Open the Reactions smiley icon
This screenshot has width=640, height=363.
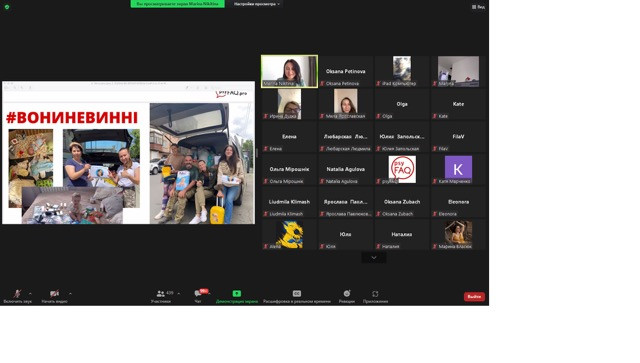[x=347, y=294]
